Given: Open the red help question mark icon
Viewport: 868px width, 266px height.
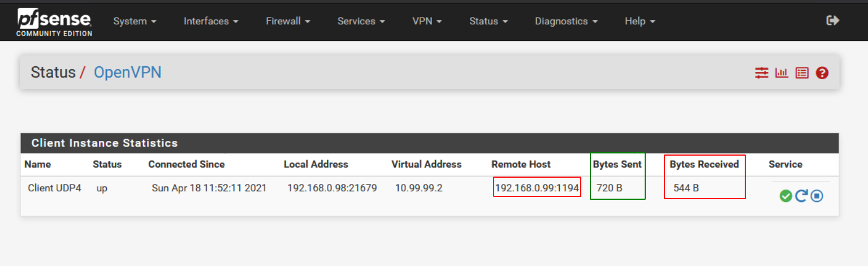Looking at the screenshot, I should point(822,73).
